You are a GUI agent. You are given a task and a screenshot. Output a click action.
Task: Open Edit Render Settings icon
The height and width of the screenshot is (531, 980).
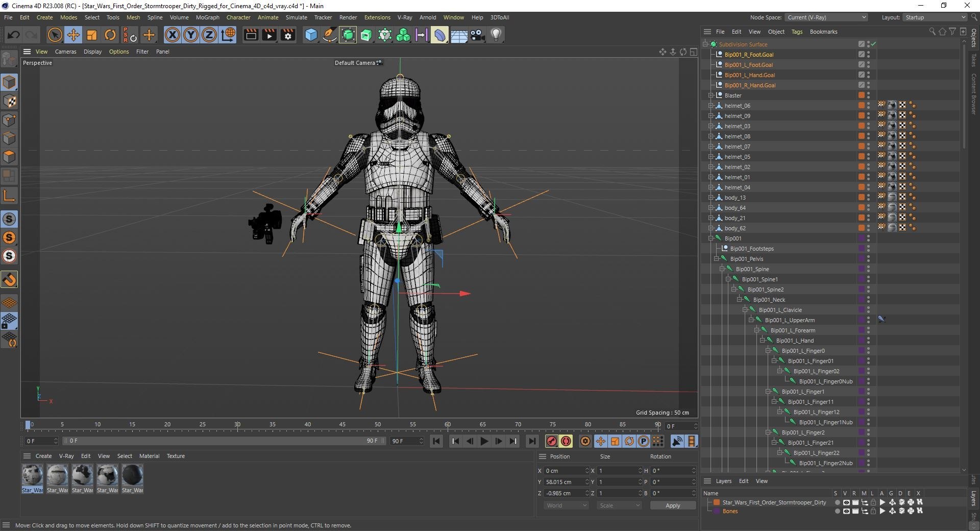coord(288,35)
